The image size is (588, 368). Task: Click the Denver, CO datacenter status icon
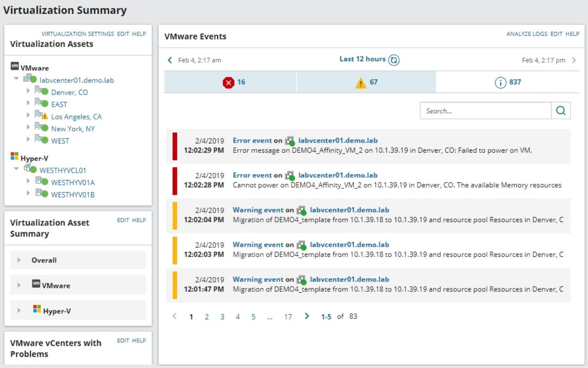point(42,91)
